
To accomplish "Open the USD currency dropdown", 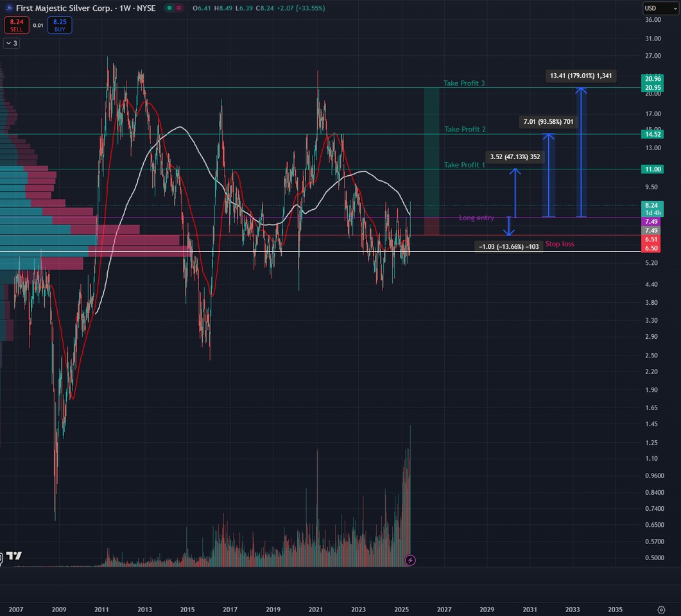I will click(x=660, y=8).
